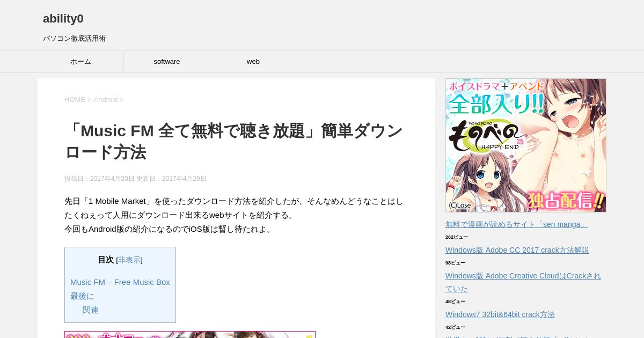Click the 48ビュー view count

click(x=455, y=302)
